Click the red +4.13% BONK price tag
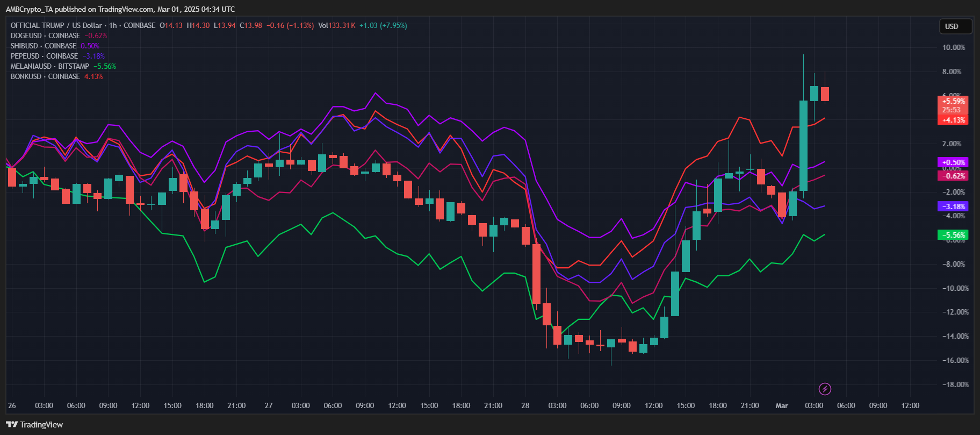Image resolution: width=980 pixels, height=435 pixels. coord(953,120)
